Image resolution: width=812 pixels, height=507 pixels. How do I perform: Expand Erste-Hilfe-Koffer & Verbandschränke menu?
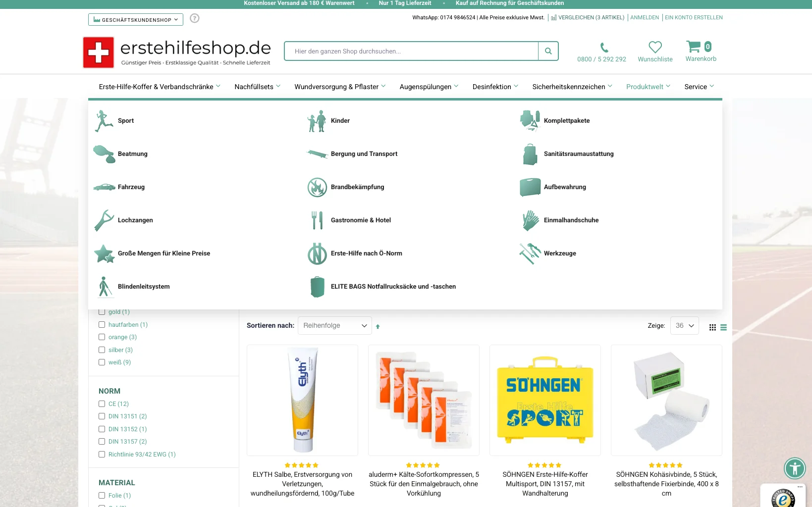160,87
